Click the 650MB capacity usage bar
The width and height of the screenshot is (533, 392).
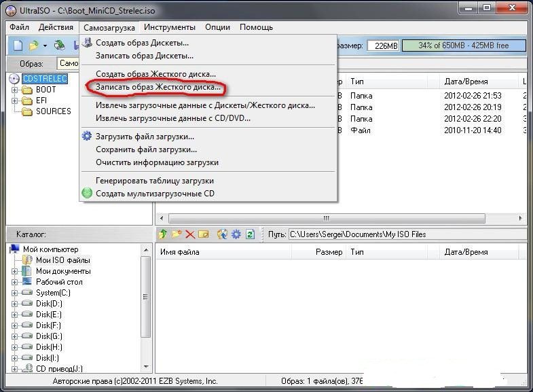[464, 46]
